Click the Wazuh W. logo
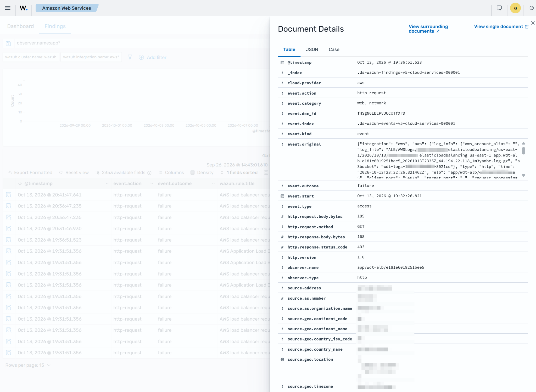This screenshot has width=536, height=392. tap(24, 8)
